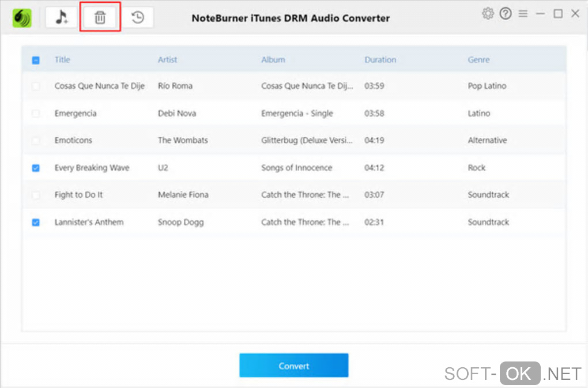588x388 pixels.
Task: Click the NoteBurner green logo icon
Action: [x=22, y=18]
